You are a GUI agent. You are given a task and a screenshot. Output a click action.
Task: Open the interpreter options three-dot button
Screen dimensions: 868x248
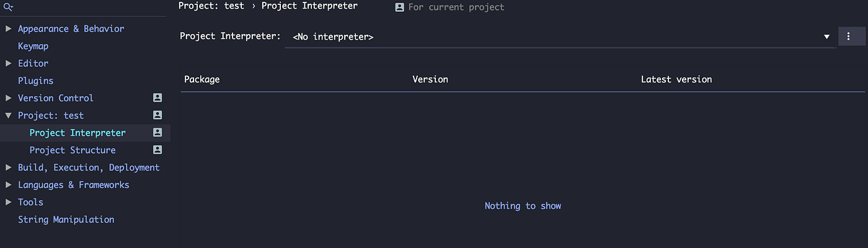coord(847,37)
